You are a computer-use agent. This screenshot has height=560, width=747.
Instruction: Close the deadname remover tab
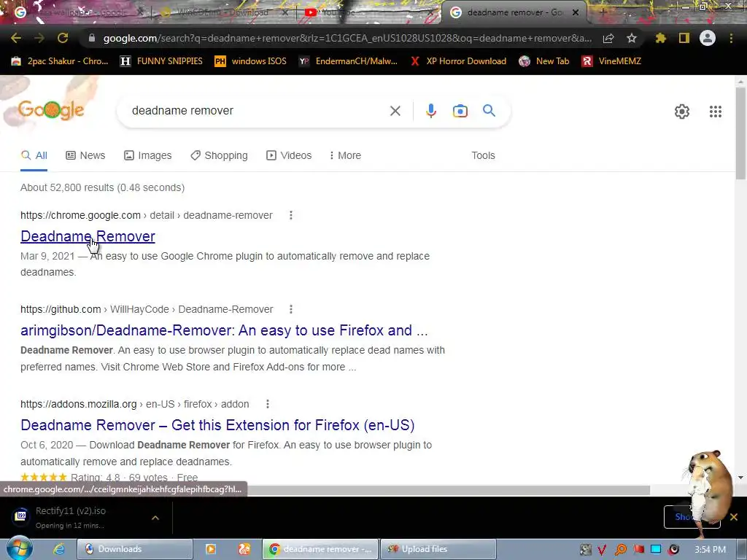tap(576, 12)
